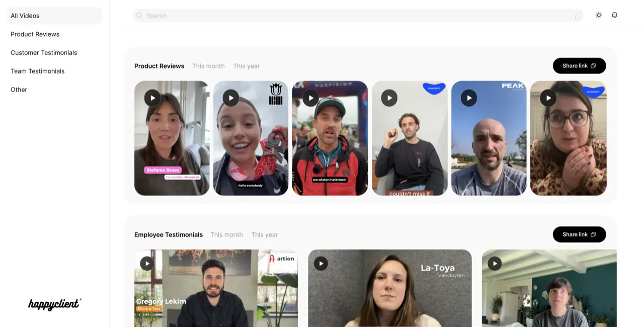The width and height of the screenshot is (644, 327).
Task: Play the La-Toya Vancluysen testimonial
Action: (321, 264)
